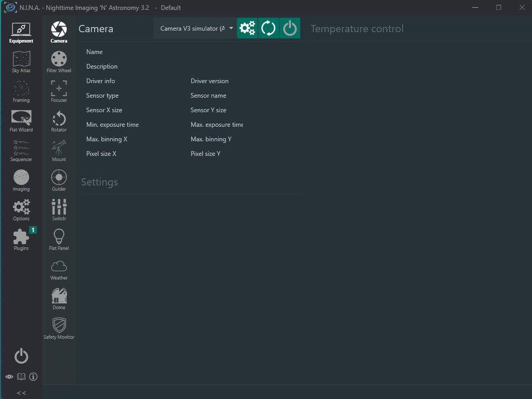The width and height of the screenshot is (532, 399).
Task: Go to the Sequencer
Action: pyautogui.click(x=21, y=151)
